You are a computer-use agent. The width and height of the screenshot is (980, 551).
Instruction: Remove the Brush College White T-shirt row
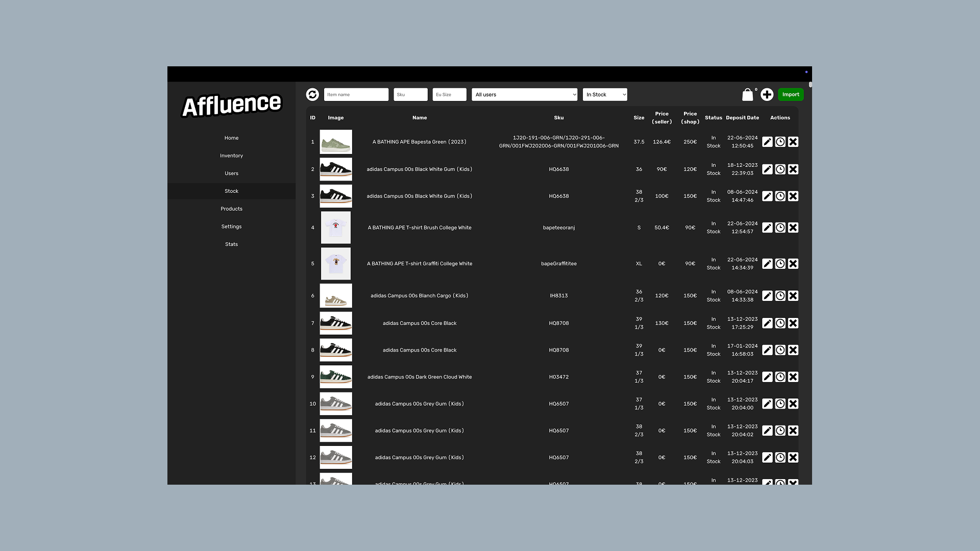click(793, 228)
